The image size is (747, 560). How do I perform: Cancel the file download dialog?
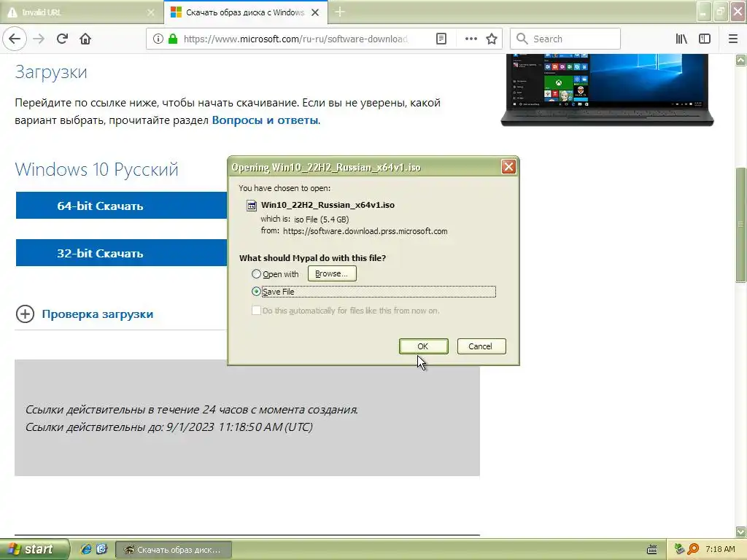(x=481, y=346)
